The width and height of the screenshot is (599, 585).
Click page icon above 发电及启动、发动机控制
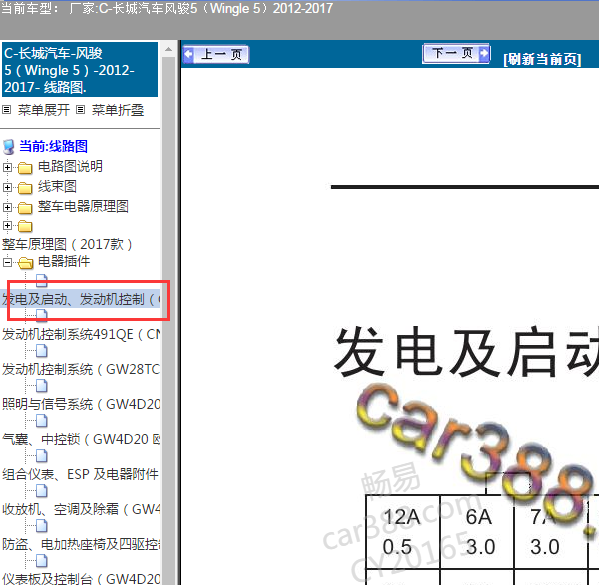pyautogui.click(x=42, y=280)
